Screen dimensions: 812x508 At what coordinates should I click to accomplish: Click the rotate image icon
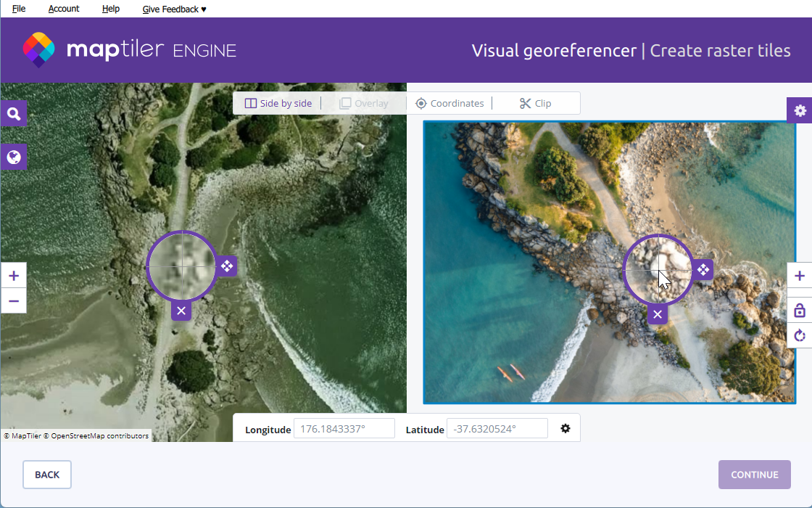pyautogui.click(x=800, y=335)
